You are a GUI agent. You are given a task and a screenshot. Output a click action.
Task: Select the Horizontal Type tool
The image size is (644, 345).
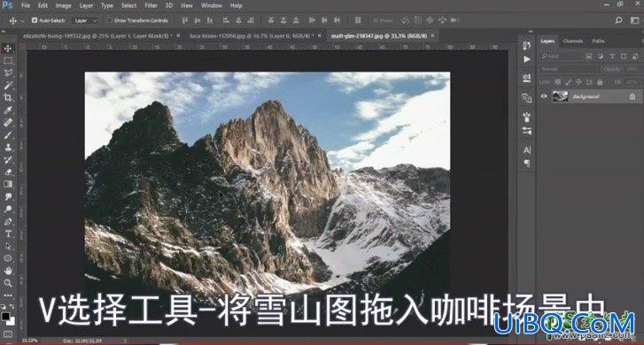click(x=8, y=234)
